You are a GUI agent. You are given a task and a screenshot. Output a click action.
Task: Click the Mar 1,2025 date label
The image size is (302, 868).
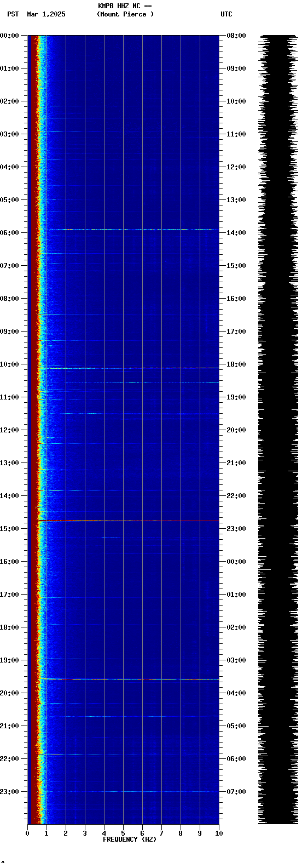coord(46,14)
